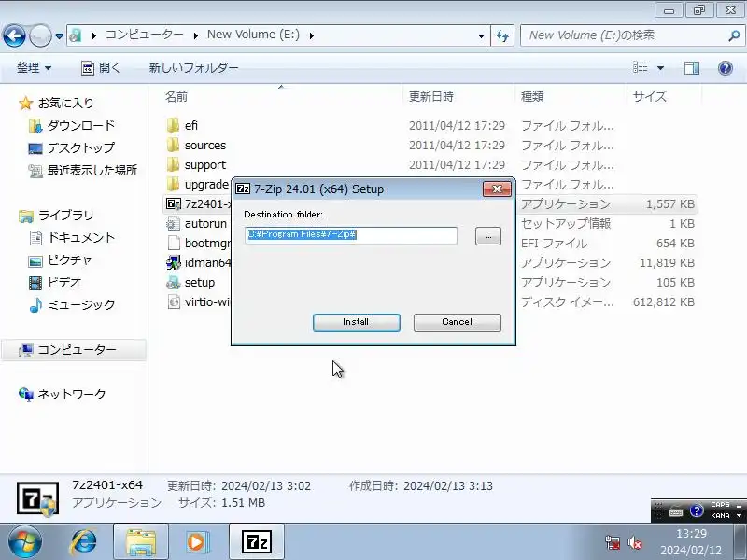Image resolution: width=747 pixels, height=560 pixels.
Task: Click New Volume (E:) breadcrumb segment
Action: (x=253, y=35)
